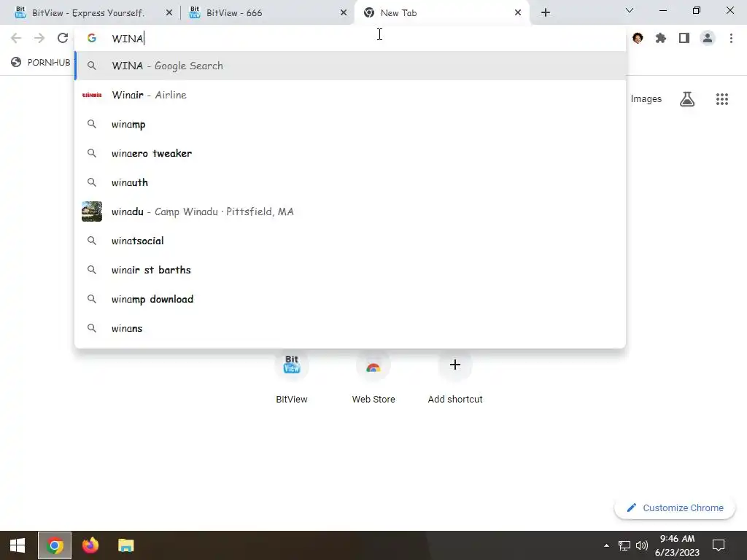The width and height of the screenshot is (747, 560).
Task: Click the volume speaker tray icon
Action: [642, 545]
